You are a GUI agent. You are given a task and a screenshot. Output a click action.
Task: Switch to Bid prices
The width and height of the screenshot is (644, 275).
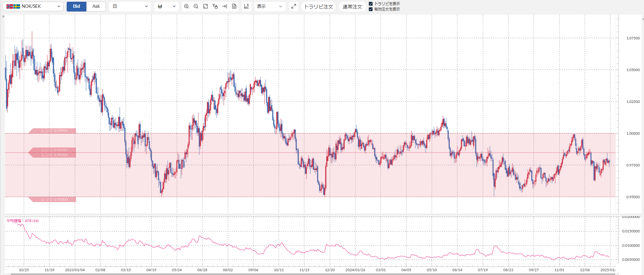pyautogui.click(x=77, y=6)
